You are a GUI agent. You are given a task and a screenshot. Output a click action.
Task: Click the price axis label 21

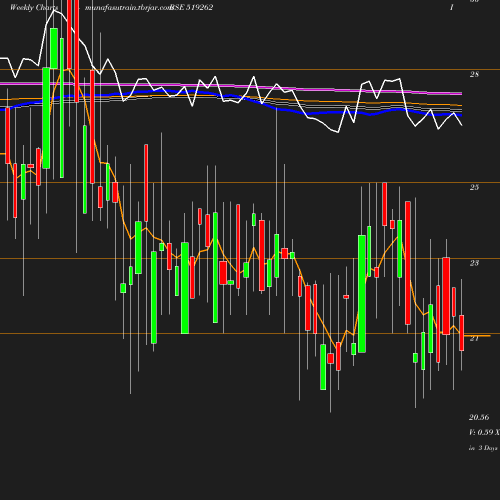[x=474, y=339]
